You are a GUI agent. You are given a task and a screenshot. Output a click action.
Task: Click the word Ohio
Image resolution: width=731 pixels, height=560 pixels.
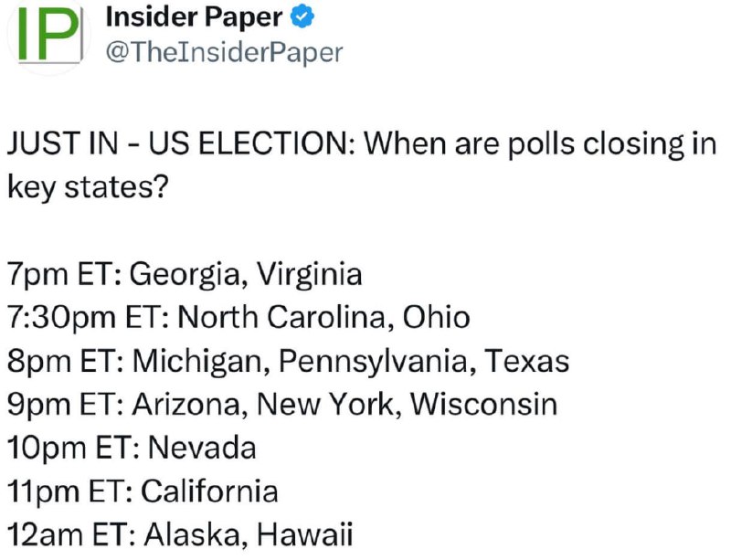(437, 317)
